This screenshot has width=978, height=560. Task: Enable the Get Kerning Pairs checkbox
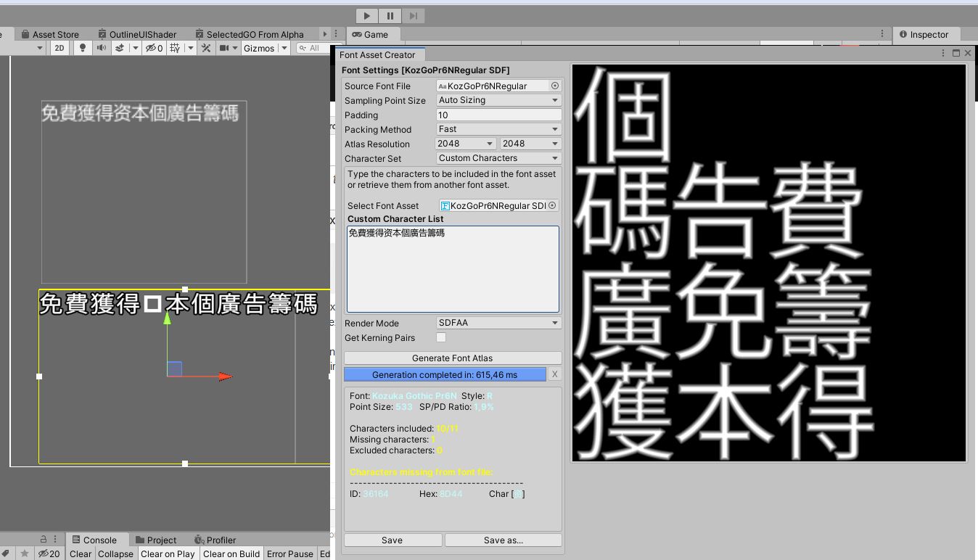tap(441, 337)
